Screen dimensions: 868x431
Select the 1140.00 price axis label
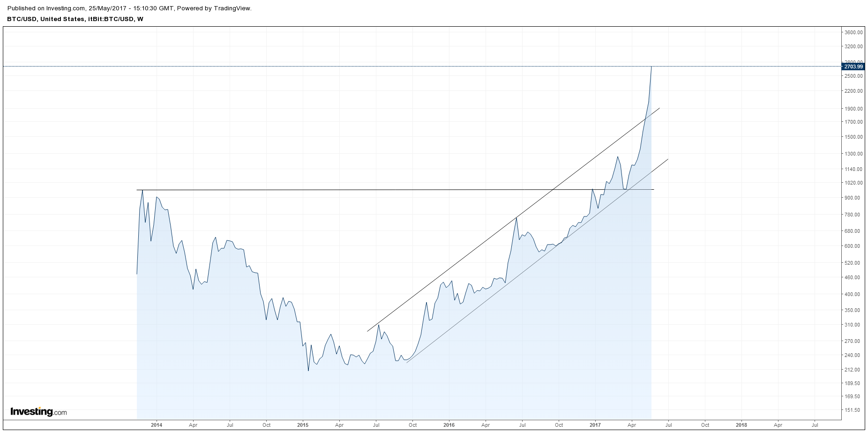(x=853, y=169)
